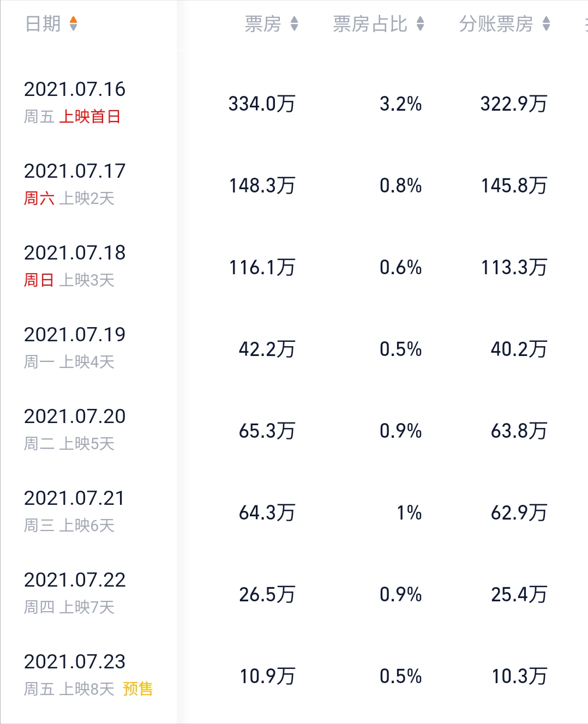Sort table by 票房占比 column header
Screen dimensions: 588x724
click(x=370, y=24)
